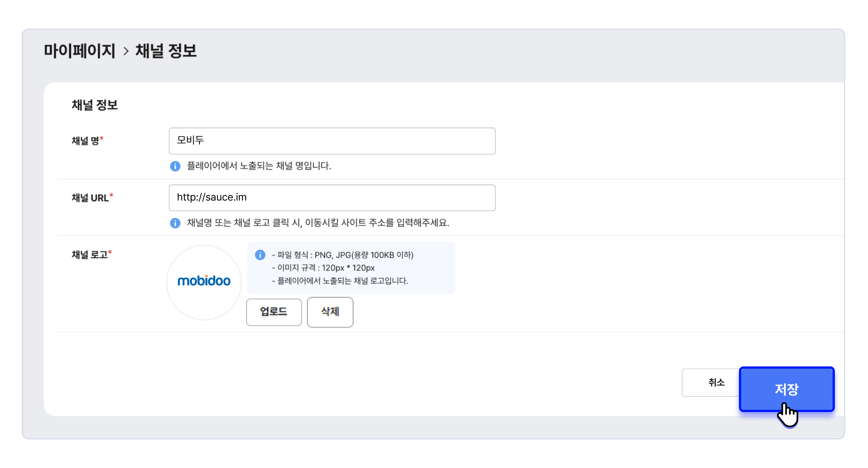The width and height of the screenshot is (868, 468).
Task: Click info icon below channel URL field
Action: 175,223
